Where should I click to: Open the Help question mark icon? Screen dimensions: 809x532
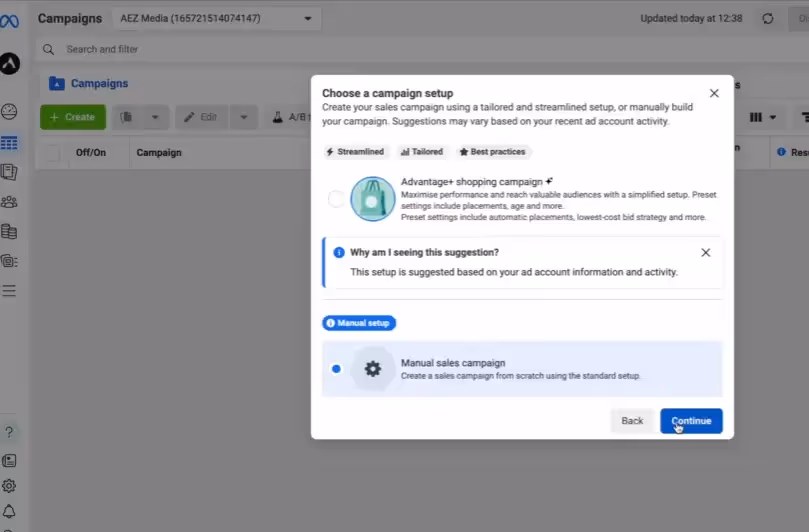pyautogui.click(x=9, y=432)
